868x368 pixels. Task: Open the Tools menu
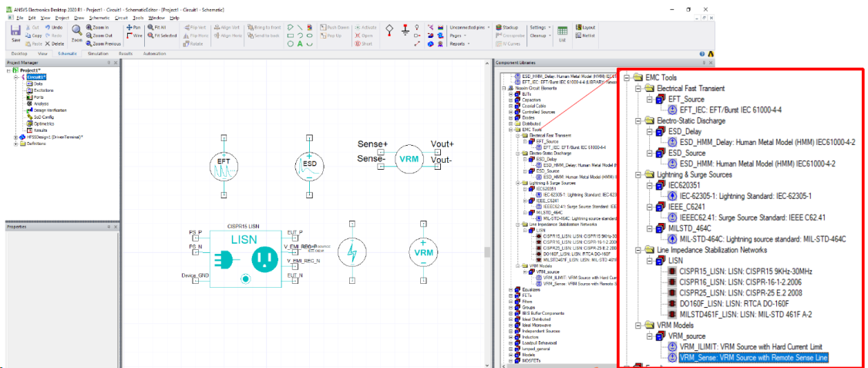[139, 18]
